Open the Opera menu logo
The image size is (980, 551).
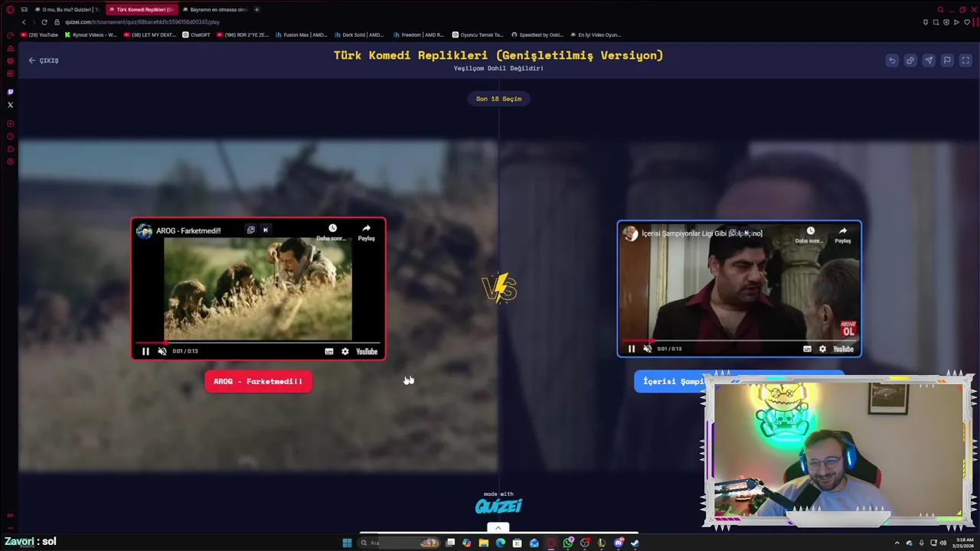coord(10,9)
